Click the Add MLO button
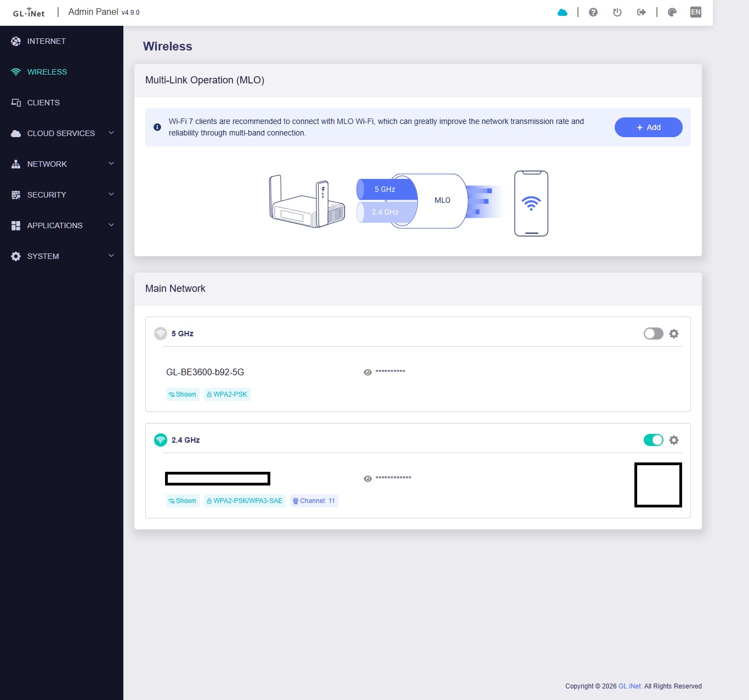Screen dimensions: 749x700 tap(648, 127)
